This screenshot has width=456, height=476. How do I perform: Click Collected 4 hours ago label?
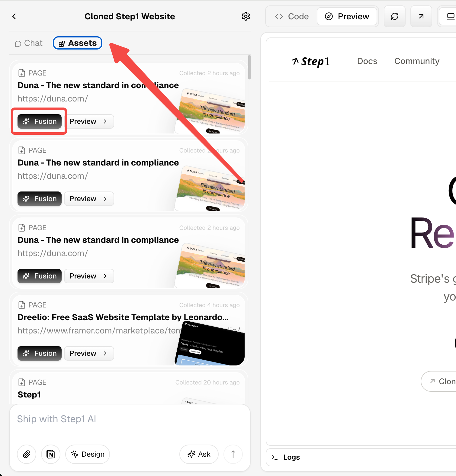(209, 305)
